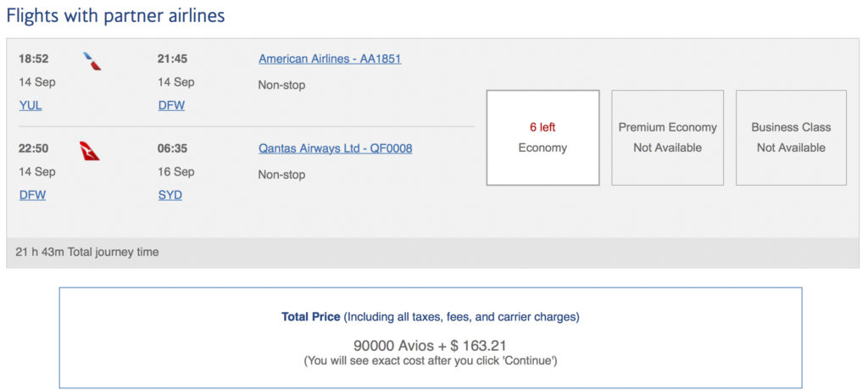
Task: Open the YUL departure airport link
Action: tap(31, 105)
